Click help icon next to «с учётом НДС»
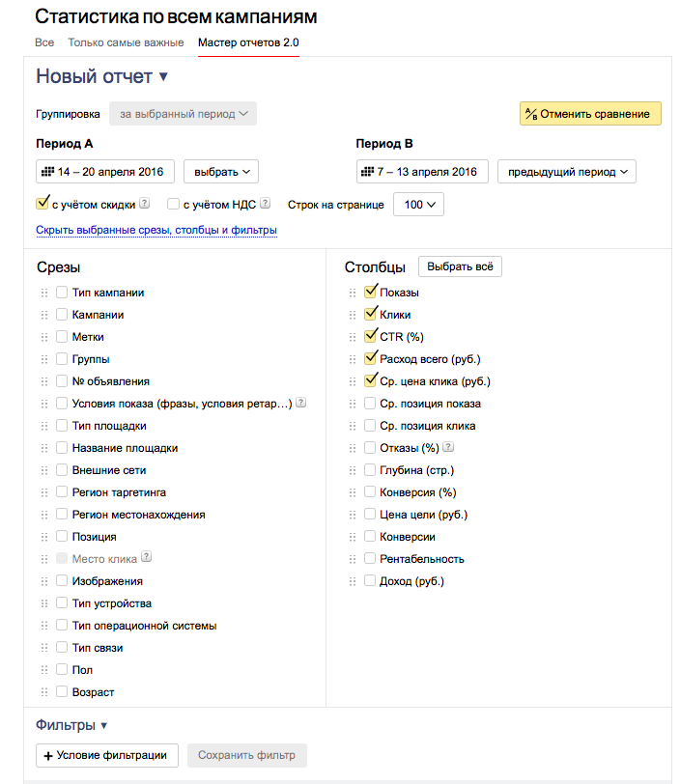 coord(265,204)
